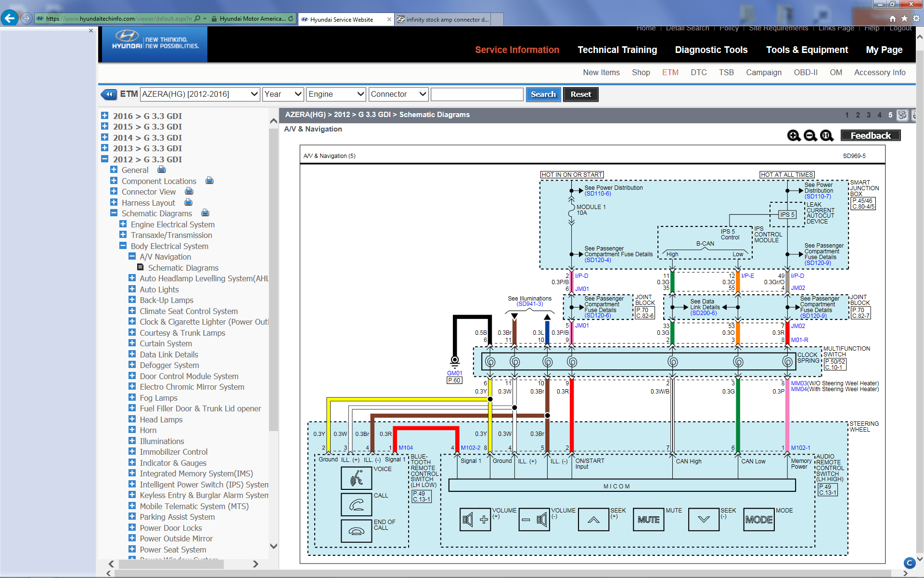The width and height of the screenshot is (924, 578).
Task: Open the Accessory Info section
Action: 879,72
